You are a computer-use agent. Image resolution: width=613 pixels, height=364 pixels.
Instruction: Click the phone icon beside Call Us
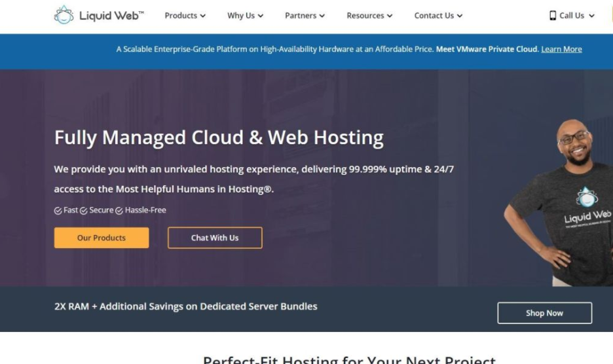click(x=552, y=16)
